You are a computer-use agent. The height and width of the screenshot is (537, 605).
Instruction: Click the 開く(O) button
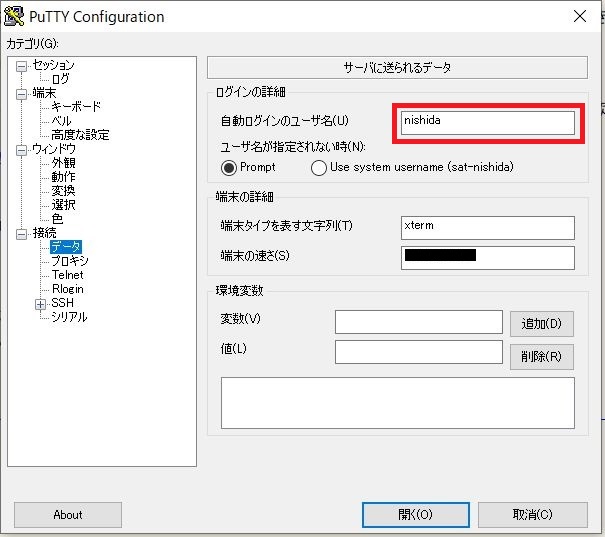click(416, 515)
